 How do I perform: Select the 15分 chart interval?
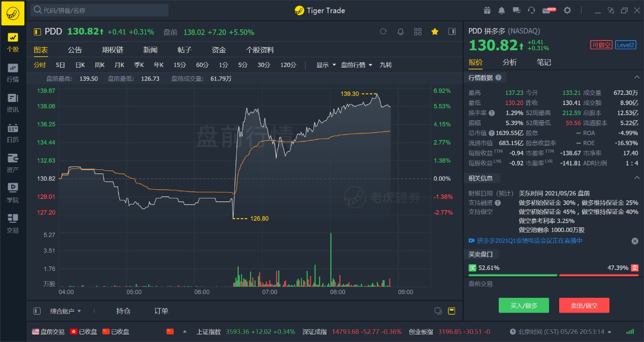[180, 65]
